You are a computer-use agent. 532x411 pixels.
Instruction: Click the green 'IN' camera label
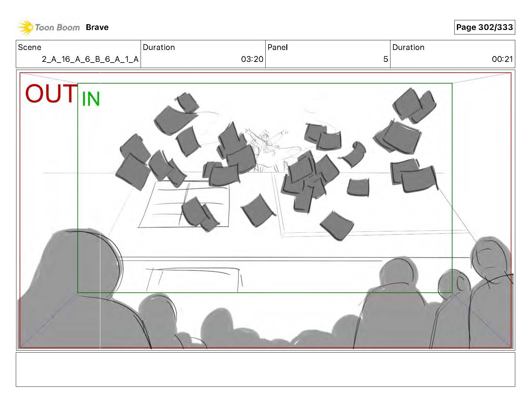click(91, 99)
